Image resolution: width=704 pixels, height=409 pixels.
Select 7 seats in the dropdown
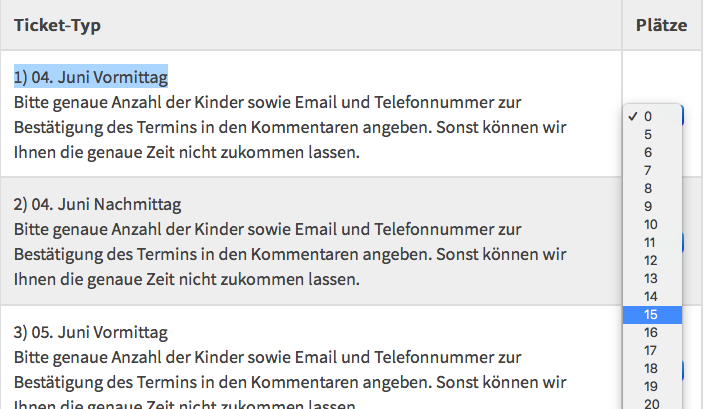click(652, 170)
